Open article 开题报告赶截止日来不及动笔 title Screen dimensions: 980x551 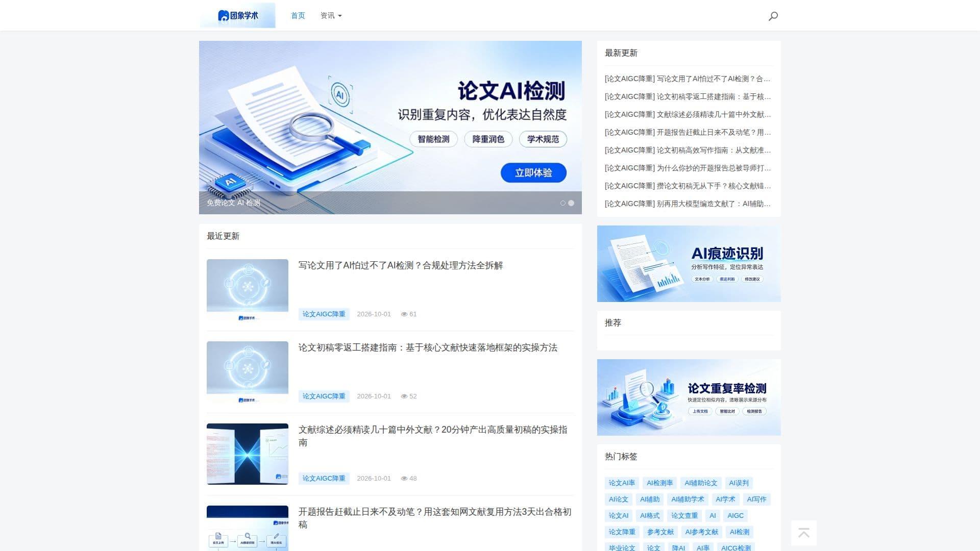[435, 518]
